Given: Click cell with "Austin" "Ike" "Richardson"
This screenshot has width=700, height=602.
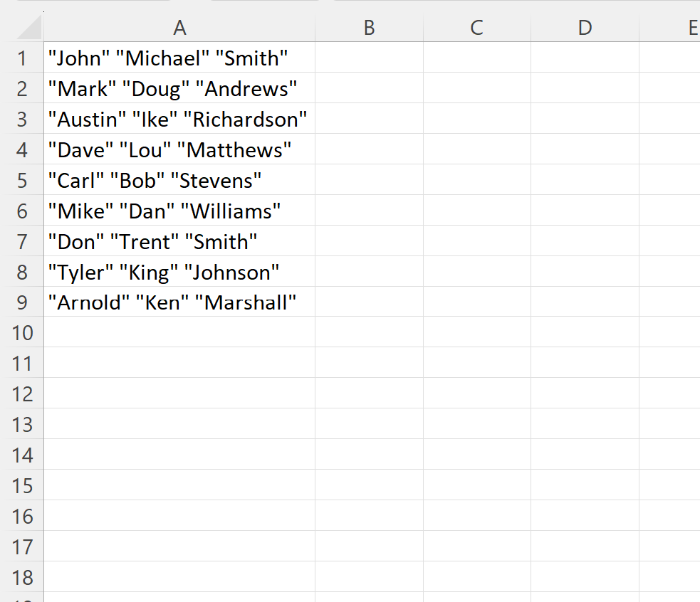Looking at the screenshot, I should pyautogui.click(x=179, y=119).
